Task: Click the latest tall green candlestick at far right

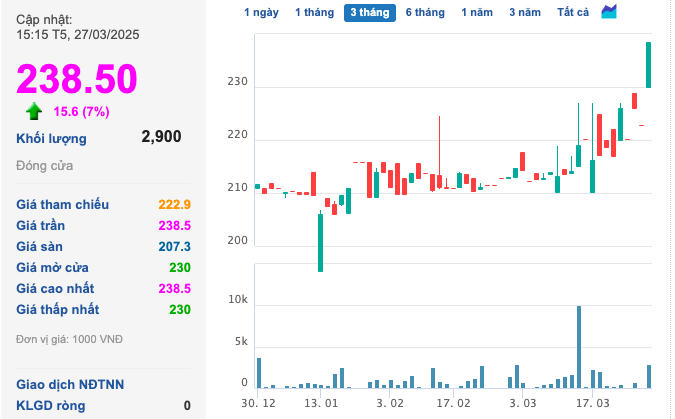Action: (x=648, y=65)
